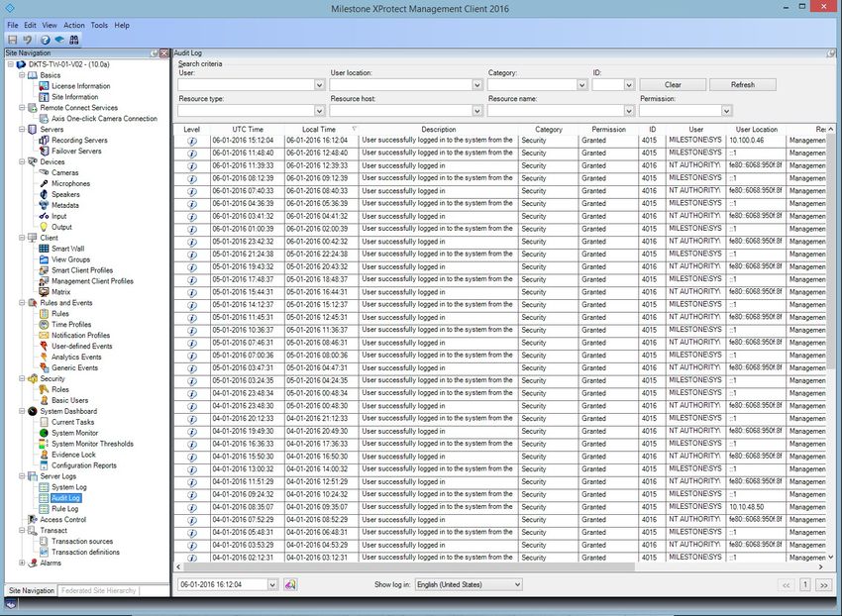Screen dimensions: 842x616
Task: Click the page 1 button
Action: click(805, 585)
